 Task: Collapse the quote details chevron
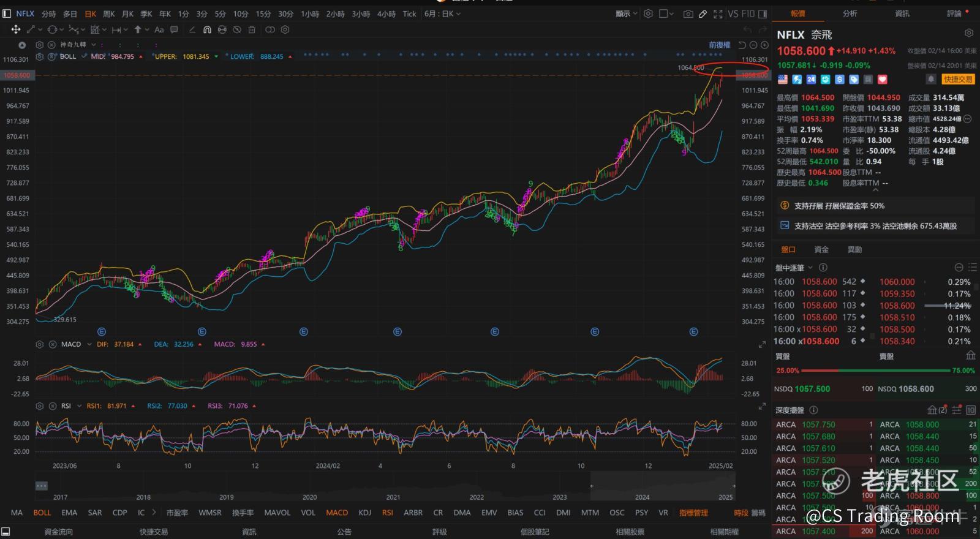pos(875,190)
